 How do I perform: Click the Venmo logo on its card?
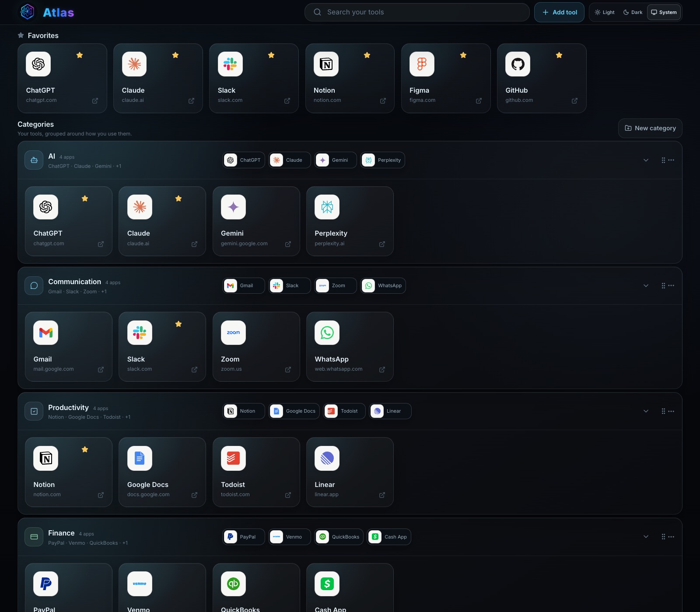tap(140, 584)
